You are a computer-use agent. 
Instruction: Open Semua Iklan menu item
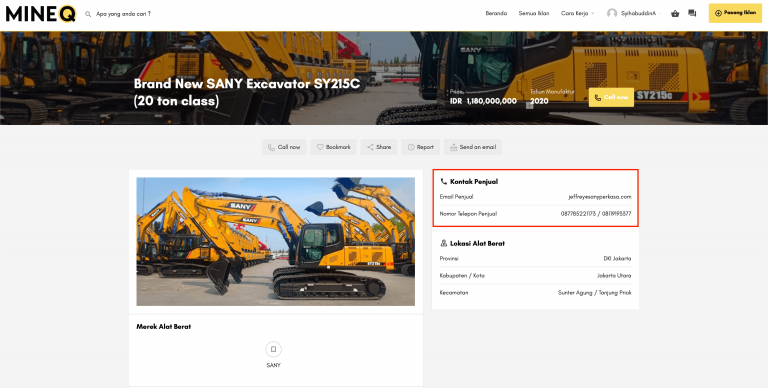534,14
